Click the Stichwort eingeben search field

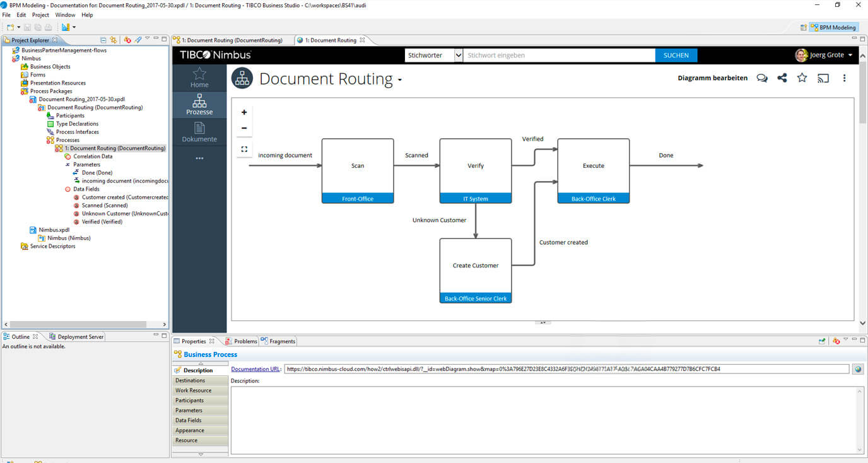pyautogui.click(x=560, y=55)
